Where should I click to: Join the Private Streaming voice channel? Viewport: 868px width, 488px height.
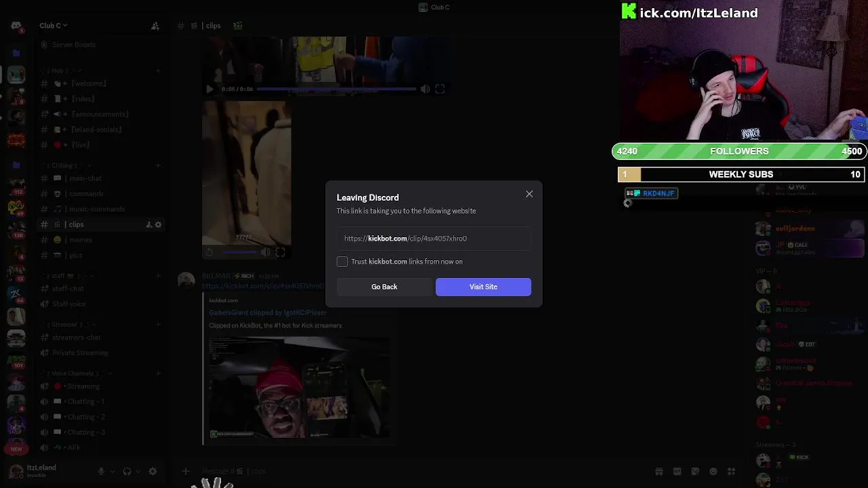[x=80, y=352]
